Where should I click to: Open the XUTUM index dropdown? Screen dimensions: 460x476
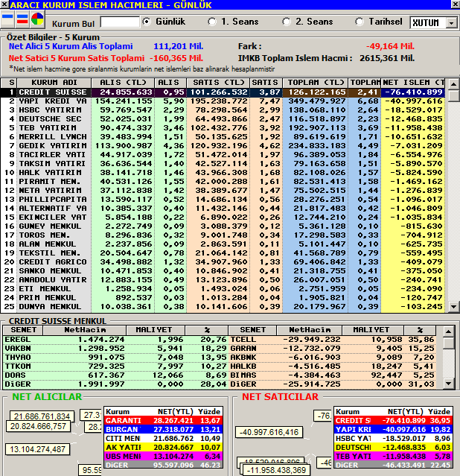click(x=452, y=23)
